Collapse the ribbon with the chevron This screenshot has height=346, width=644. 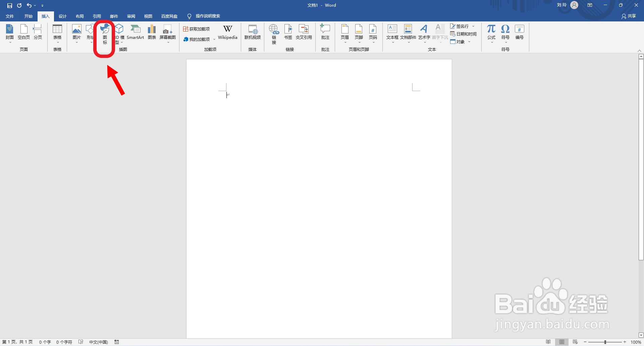click(x=639, y=51)
